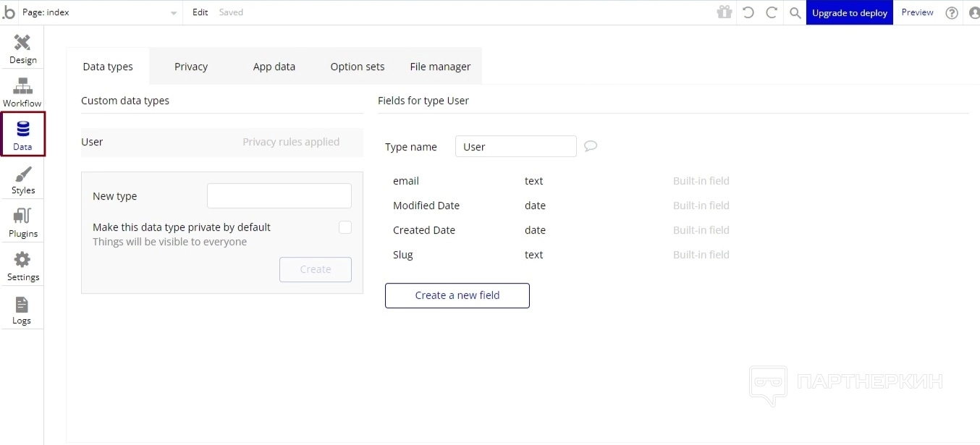Click the Upgrade to deploy button

[x=849, y=12]
